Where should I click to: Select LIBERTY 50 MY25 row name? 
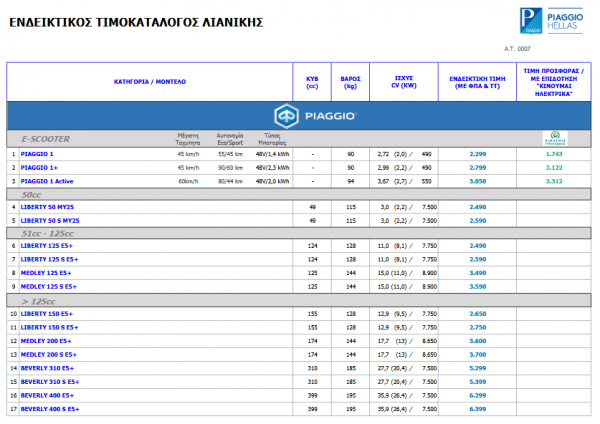(x=47, y=207)
